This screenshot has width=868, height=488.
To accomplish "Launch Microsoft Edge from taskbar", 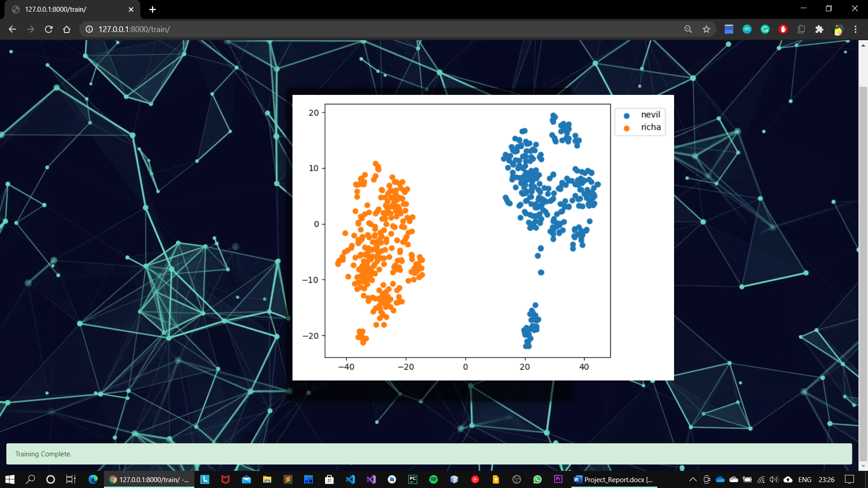I will tap(93, 479).
